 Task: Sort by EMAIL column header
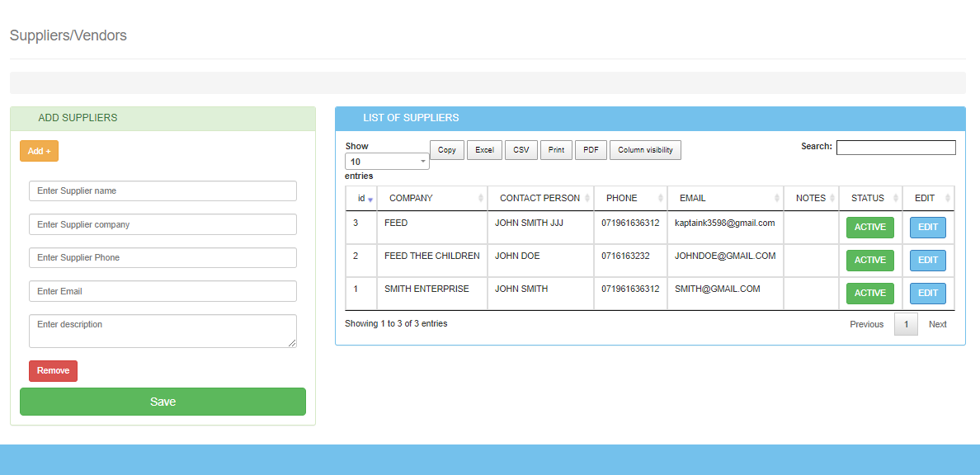(x=692, y=198)
